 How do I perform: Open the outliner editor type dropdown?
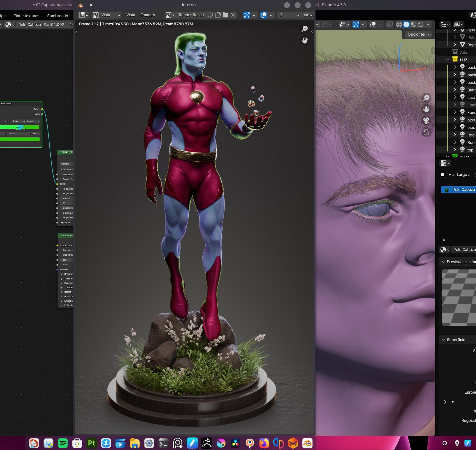(445, 24)
